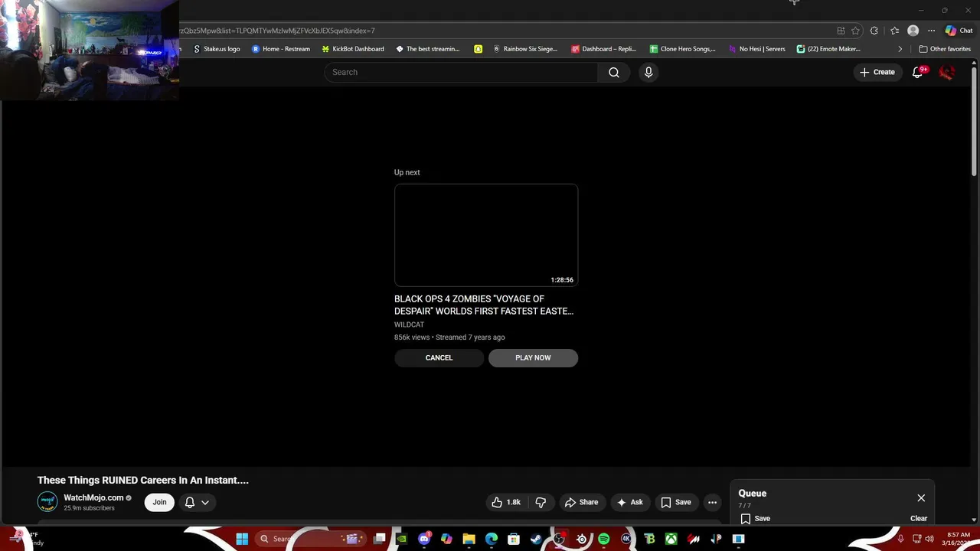Image resolution: width=980 pixels, height=551 pixels.
Task: Open Microsoft Edge from the taskbar
Action: [x=491, y=539]
